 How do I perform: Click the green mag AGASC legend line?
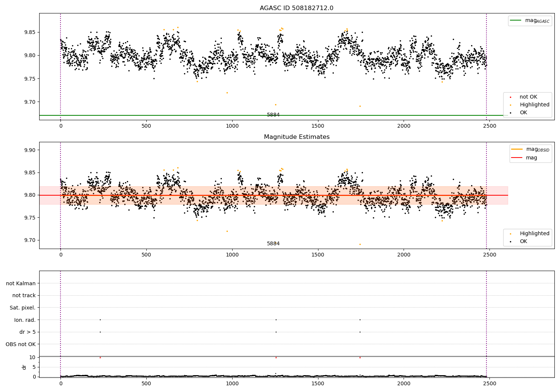coord(516,21)
